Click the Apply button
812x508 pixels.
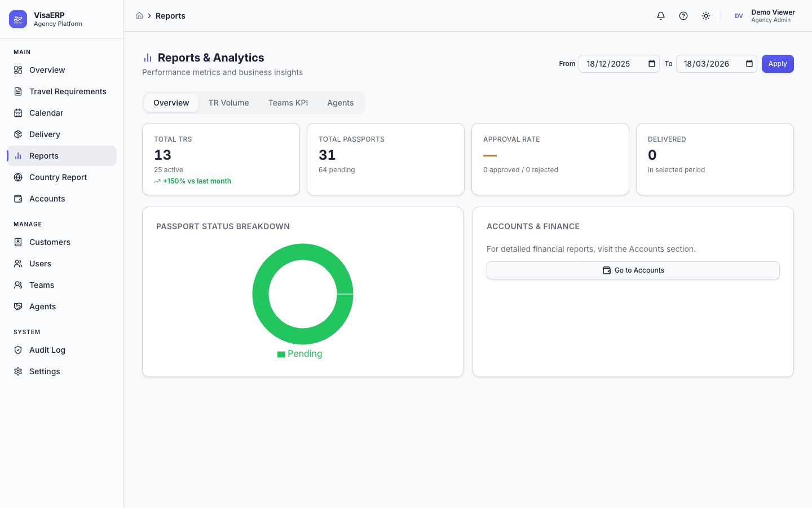point(778,64)
